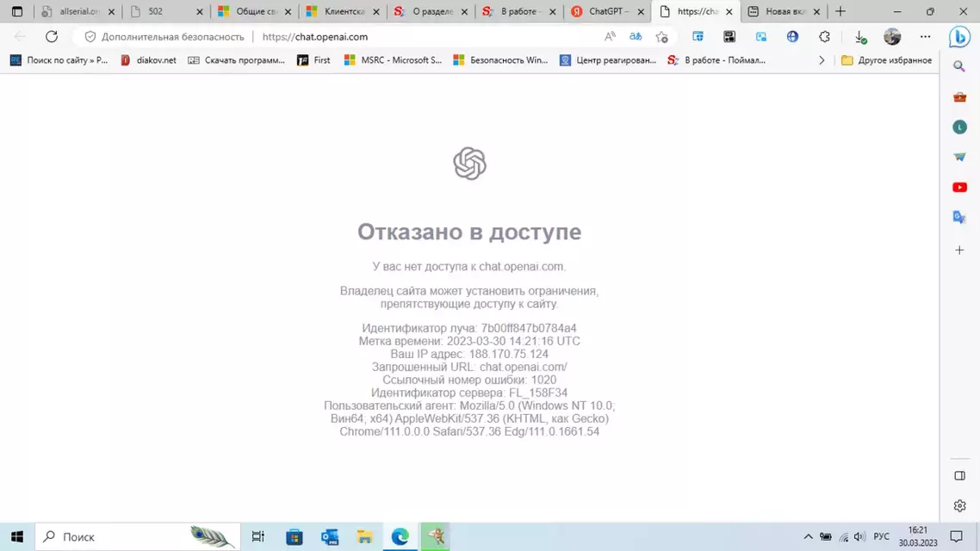
Task: Open Дополнительная безопасность site info
Action: point(164,37)
